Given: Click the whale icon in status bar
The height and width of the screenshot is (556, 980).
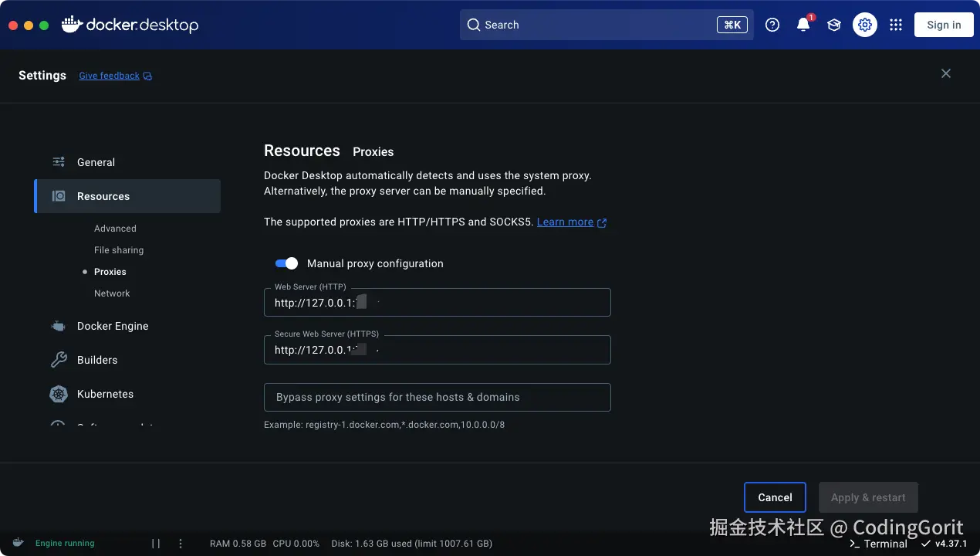Looking at the screenshot, I should [18, 543].
